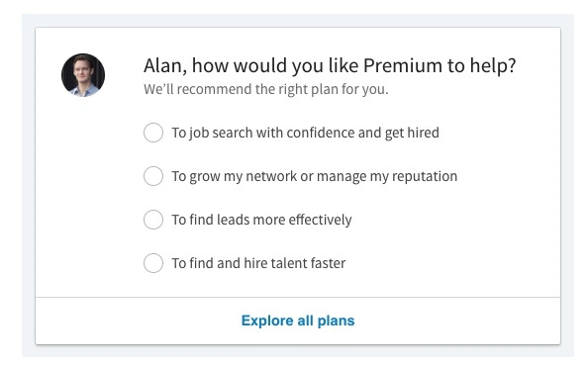Click Alan's circular profile photo
This screenshot has width=588, height=366.
pyautogui.click(x=83, y=75)
